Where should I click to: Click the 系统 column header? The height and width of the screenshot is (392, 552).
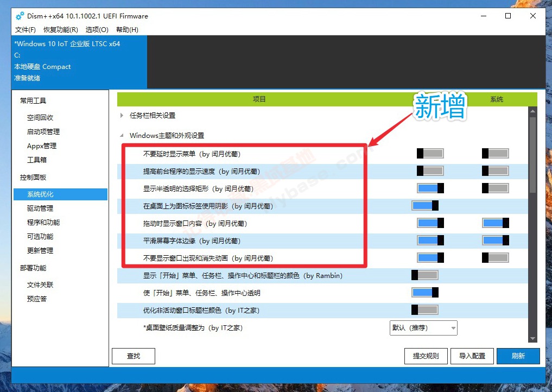coord(497,99)
